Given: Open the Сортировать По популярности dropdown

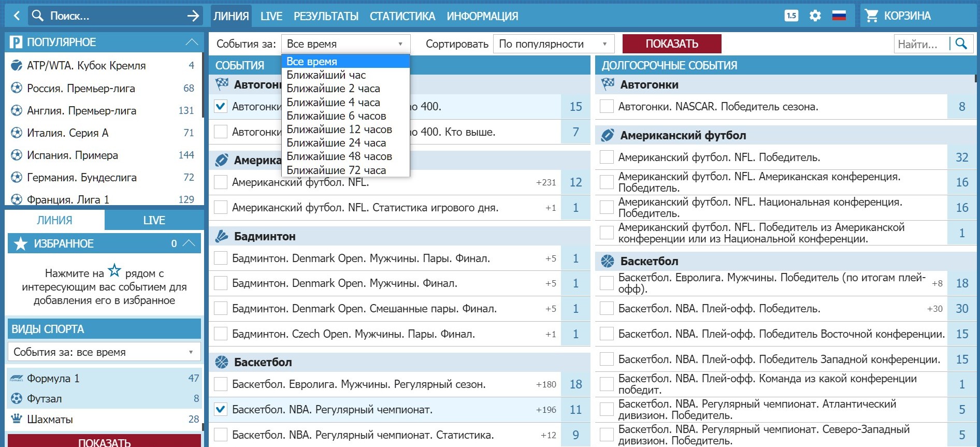Looking at the screenshot, I should pos(554,44).
